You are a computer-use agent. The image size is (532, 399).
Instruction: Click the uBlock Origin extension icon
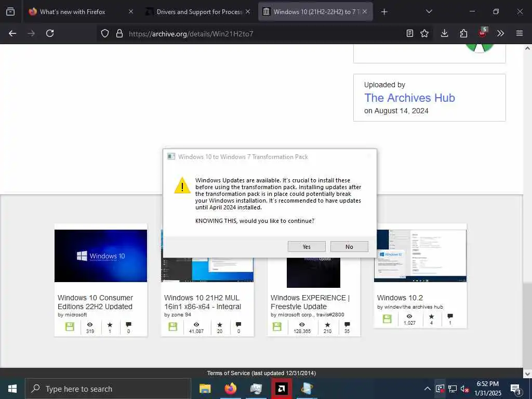coord(482,33)
